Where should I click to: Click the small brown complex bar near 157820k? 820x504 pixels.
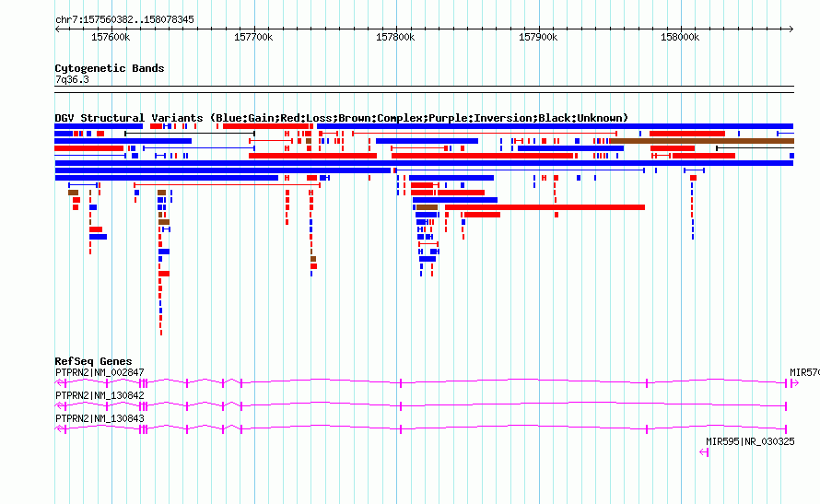(427, 207)
